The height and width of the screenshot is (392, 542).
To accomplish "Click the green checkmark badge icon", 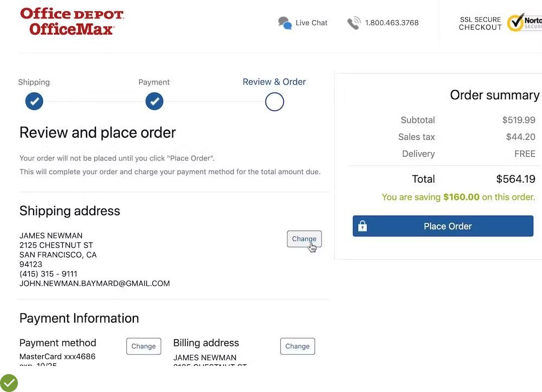I will pyautogui.click(x=9, y=383).
